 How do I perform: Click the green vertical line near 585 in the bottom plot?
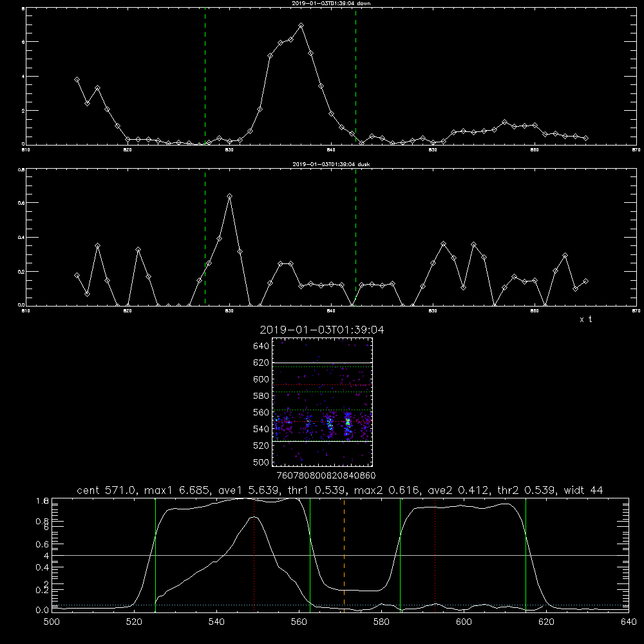400,555
